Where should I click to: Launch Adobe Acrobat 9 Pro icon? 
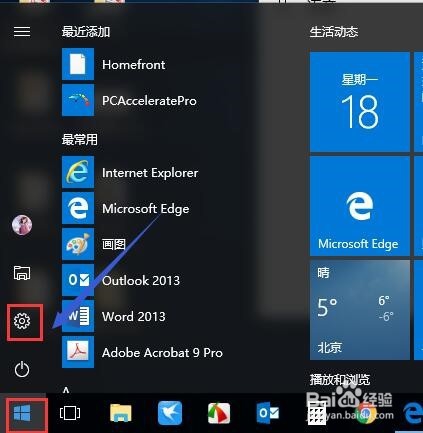[x=78, y=352]
